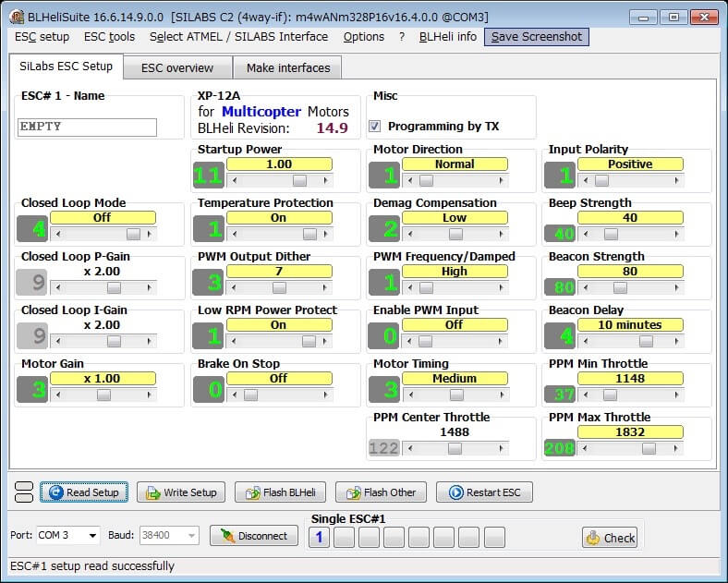Click the Read Setup icon
The image size is (728, 583).
[55, 492]
